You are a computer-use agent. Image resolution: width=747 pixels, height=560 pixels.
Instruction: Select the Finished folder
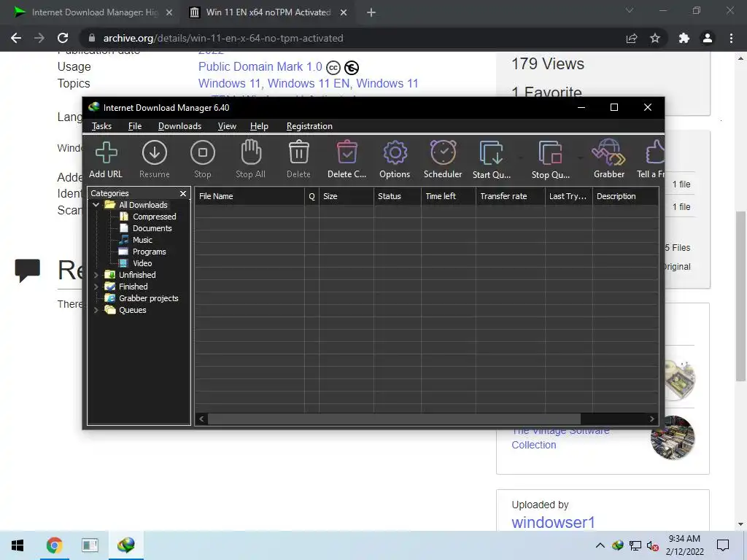133,287
